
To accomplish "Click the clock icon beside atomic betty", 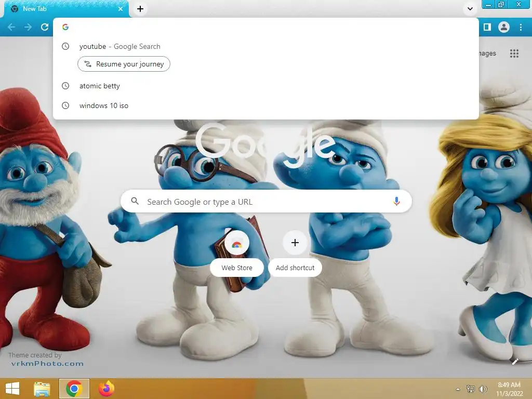I will click(x=65, y=86).
